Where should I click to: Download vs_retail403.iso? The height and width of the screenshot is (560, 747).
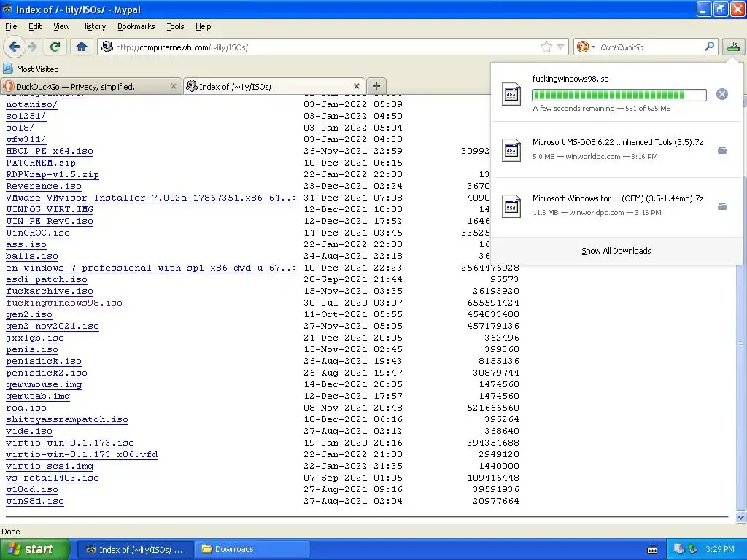[53, 478]
